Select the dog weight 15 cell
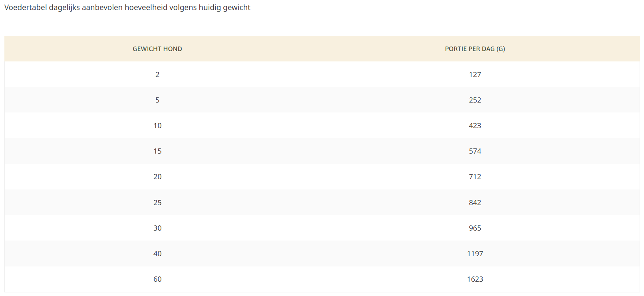The width and height of the screenshot is (644, 296). pos(157,151)
